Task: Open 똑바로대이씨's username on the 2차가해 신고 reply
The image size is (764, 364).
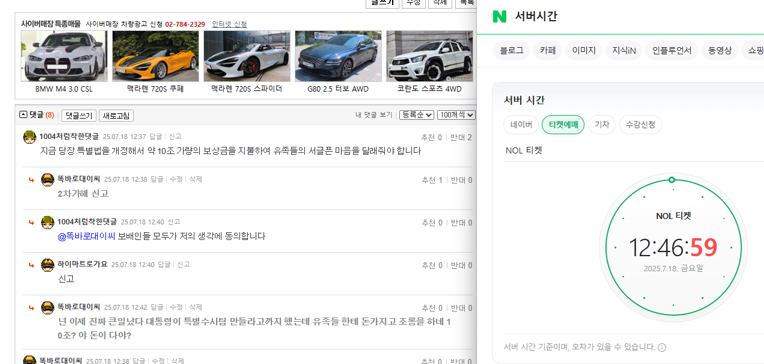Action: tap(79, 179)
